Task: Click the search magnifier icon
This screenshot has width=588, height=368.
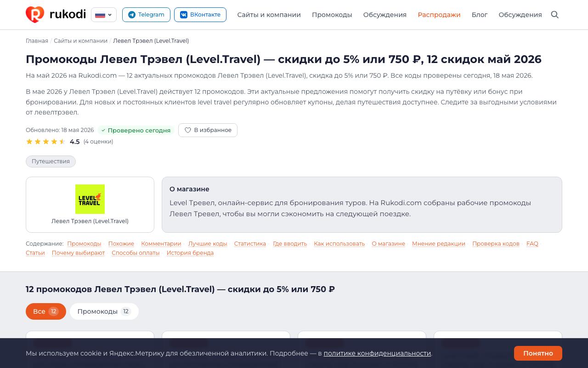Action: point(555,15)
